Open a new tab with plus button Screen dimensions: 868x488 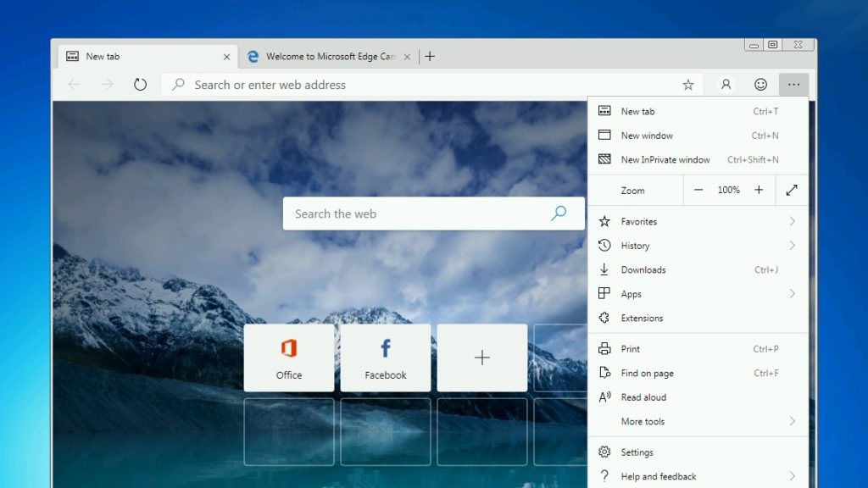(430, 57)
